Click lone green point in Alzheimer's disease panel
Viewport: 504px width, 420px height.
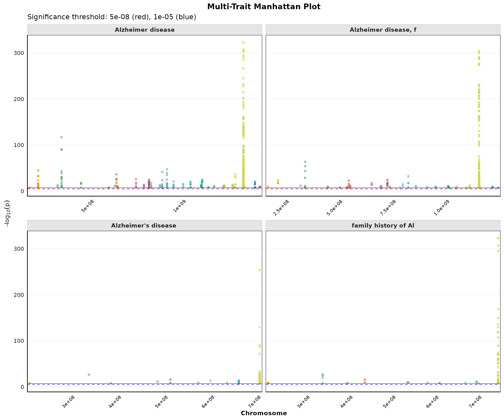click(89, 375)
